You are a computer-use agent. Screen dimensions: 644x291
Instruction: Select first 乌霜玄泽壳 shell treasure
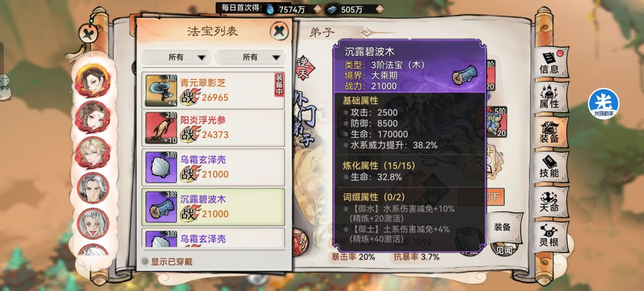213,167
